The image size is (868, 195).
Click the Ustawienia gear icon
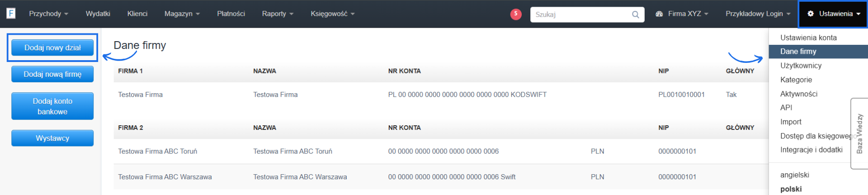point(811,14)
